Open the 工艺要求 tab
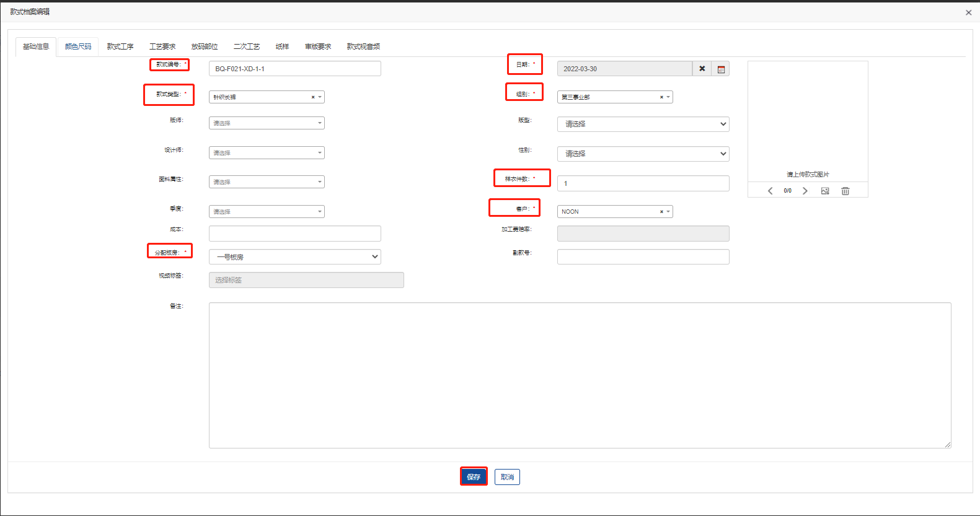 [x=162, y=46]
